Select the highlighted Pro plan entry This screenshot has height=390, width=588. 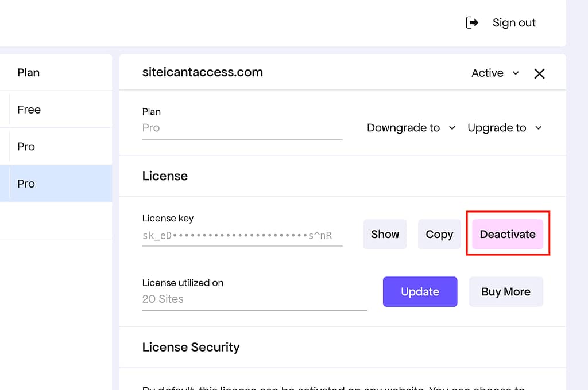(x=26, y=183)
